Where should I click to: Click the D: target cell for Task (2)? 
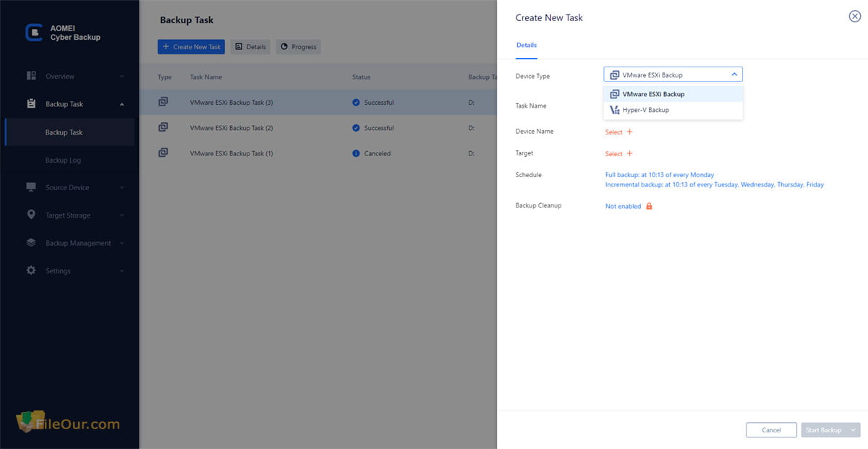[472, 128]
